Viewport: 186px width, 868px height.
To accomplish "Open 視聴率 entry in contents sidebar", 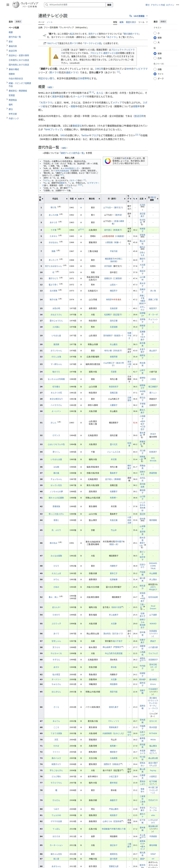I will click(12, 74).
